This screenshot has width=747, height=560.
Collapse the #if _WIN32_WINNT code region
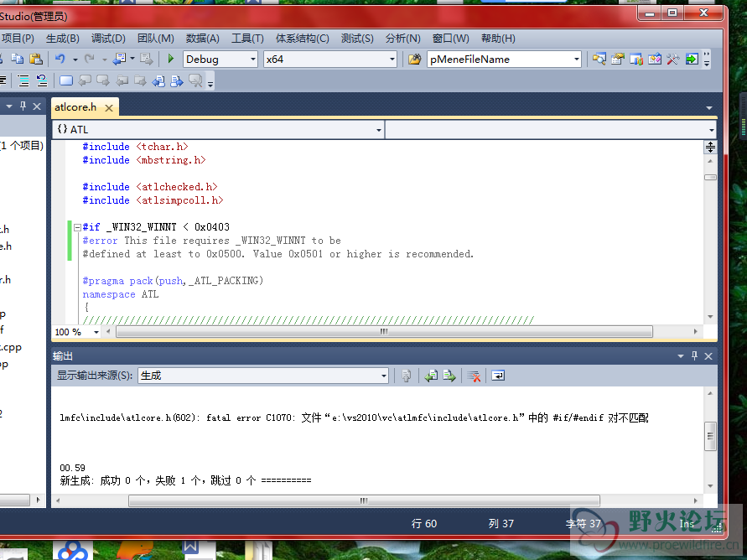77,228
